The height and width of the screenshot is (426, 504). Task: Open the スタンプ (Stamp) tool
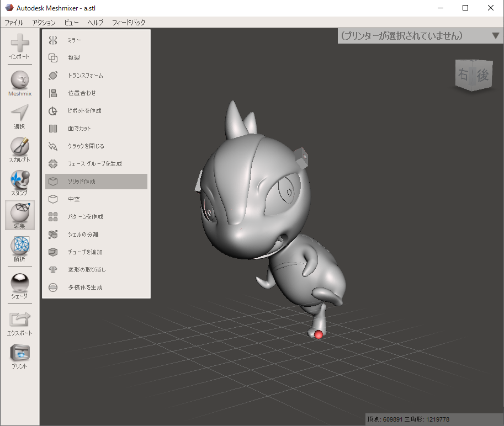click(20, 183)
